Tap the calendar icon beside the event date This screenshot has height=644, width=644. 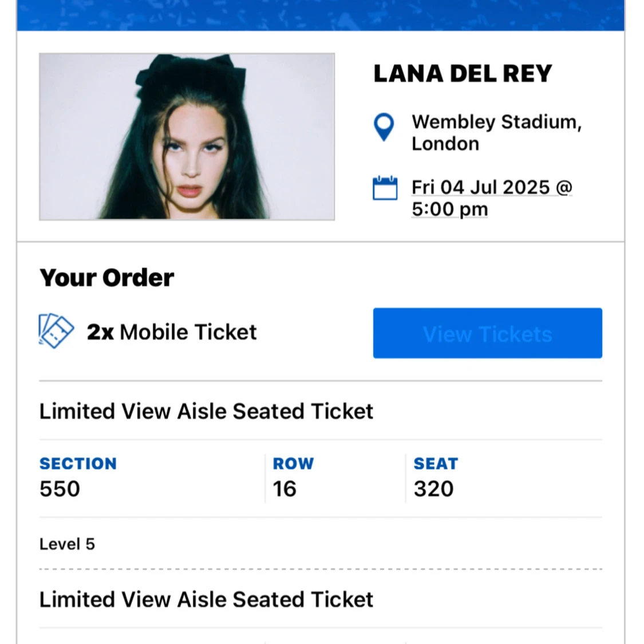tap(385, 187)
